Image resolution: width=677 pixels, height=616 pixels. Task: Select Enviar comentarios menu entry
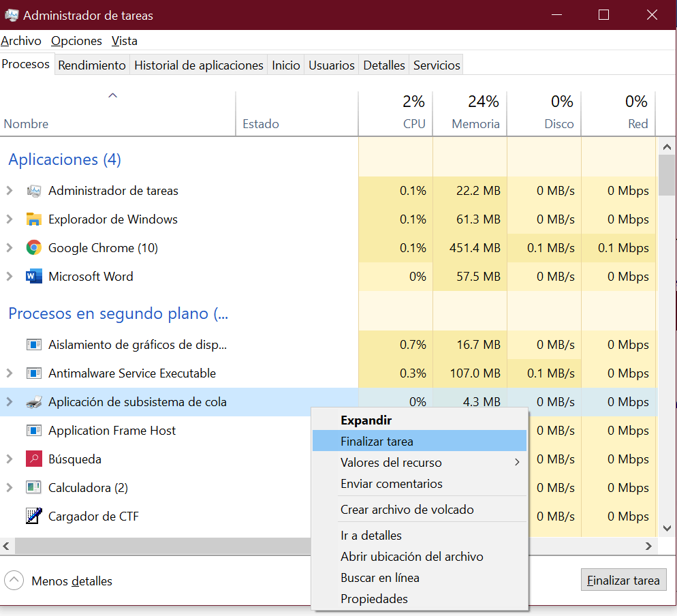click(420, 483)
